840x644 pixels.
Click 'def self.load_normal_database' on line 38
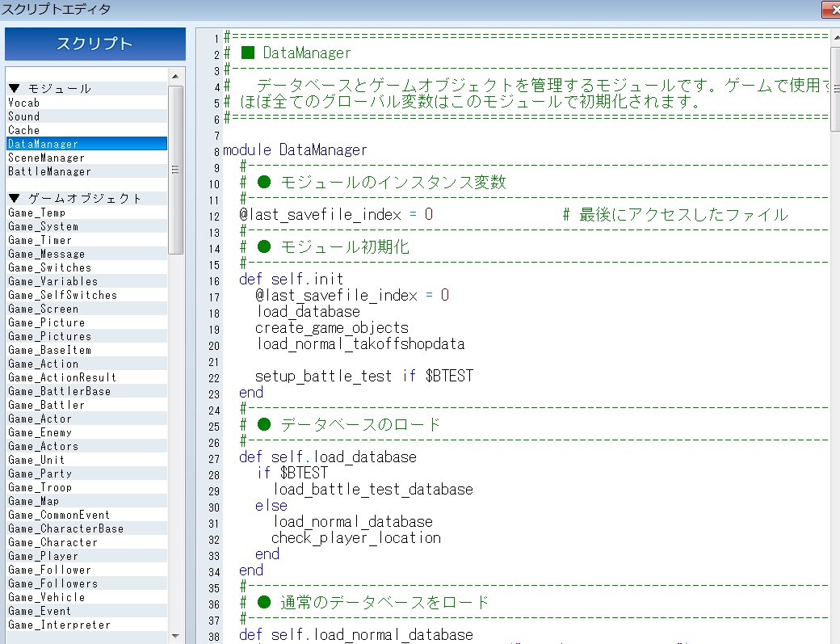point(356,635)
